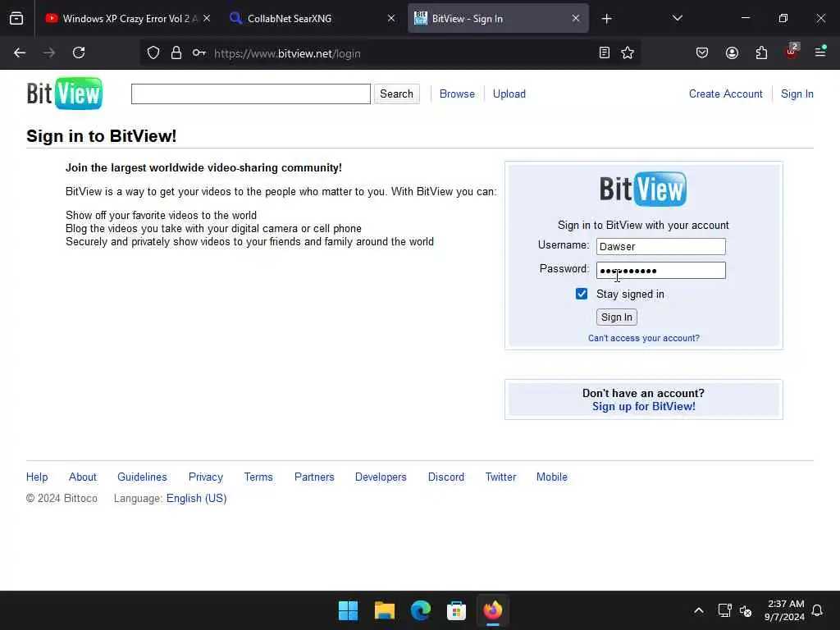
Task: Click Sign In link in header
Action: 797,94
